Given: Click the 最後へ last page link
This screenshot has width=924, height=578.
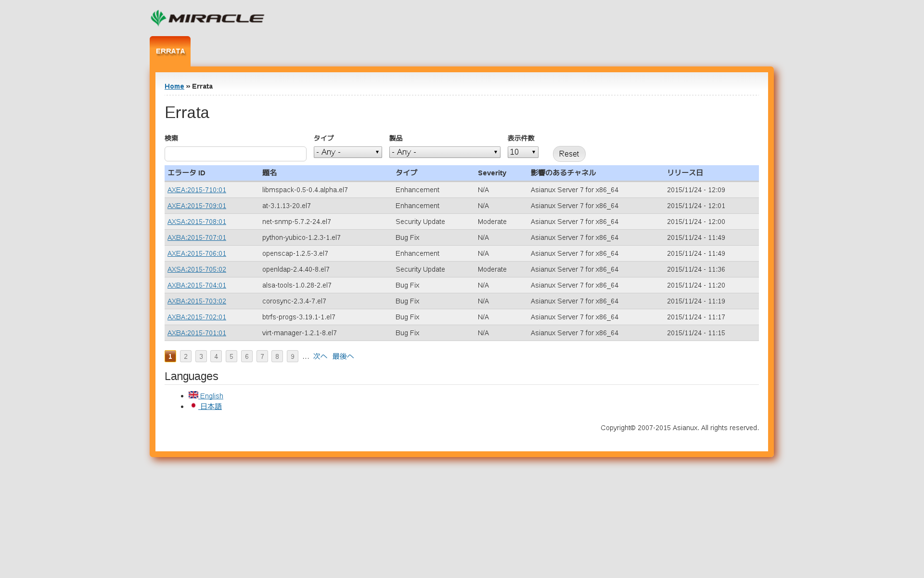Looking at the screenshot, I should point(343,356).
